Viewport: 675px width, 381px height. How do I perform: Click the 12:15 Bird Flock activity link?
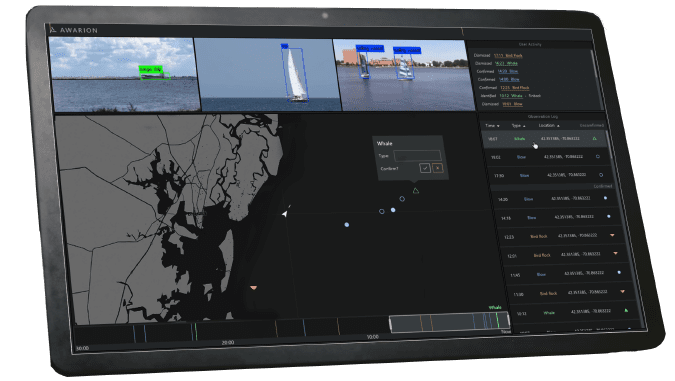(508, 56)
